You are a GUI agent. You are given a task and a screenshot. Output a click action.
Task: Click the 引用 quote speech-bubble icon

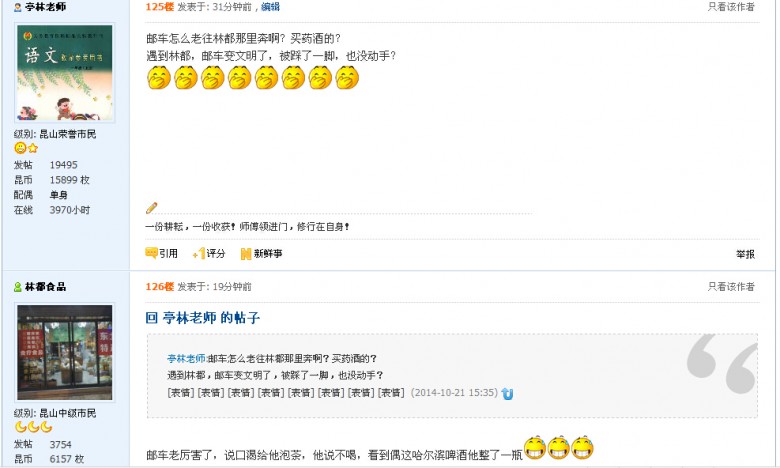coord(151,253)
